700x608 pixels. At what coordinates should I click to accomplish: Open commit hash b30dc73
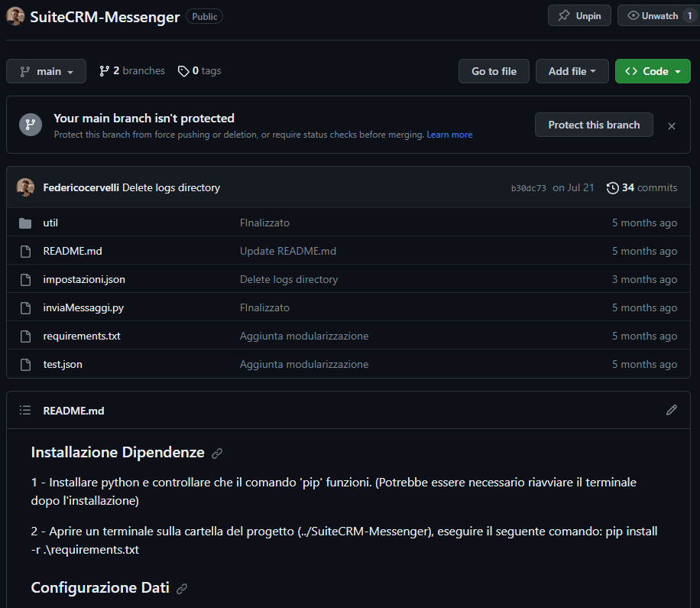coord(528,188)
